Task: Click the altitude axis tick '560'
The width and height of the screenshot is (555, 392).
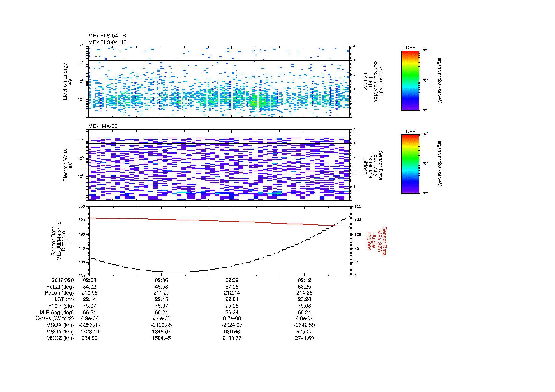Action: pyautogui.click(x=82, y=206)
